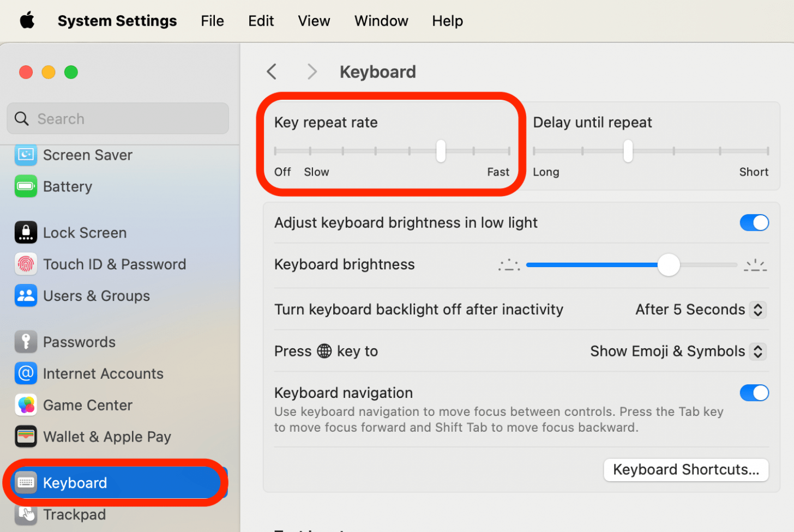Open the Users & Groups icon

[x=26, y=295]
